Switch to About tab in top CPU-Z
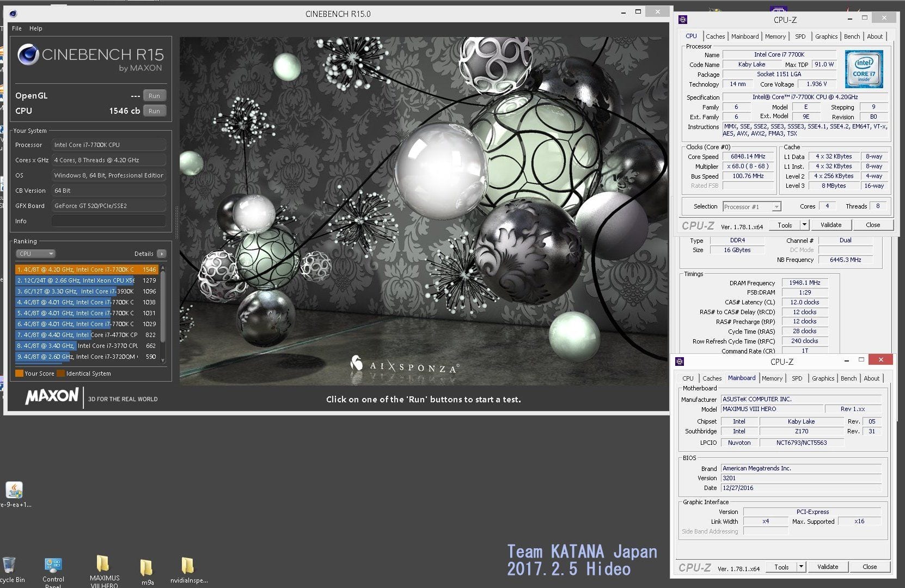This screenshot has width=905, height=588. [875, 36]
